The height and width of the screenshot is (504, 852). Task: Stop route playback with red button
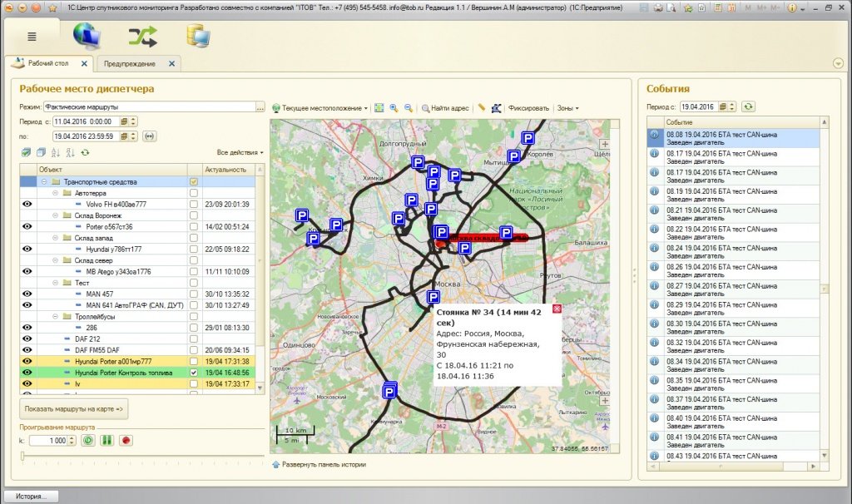coord(126,441)
